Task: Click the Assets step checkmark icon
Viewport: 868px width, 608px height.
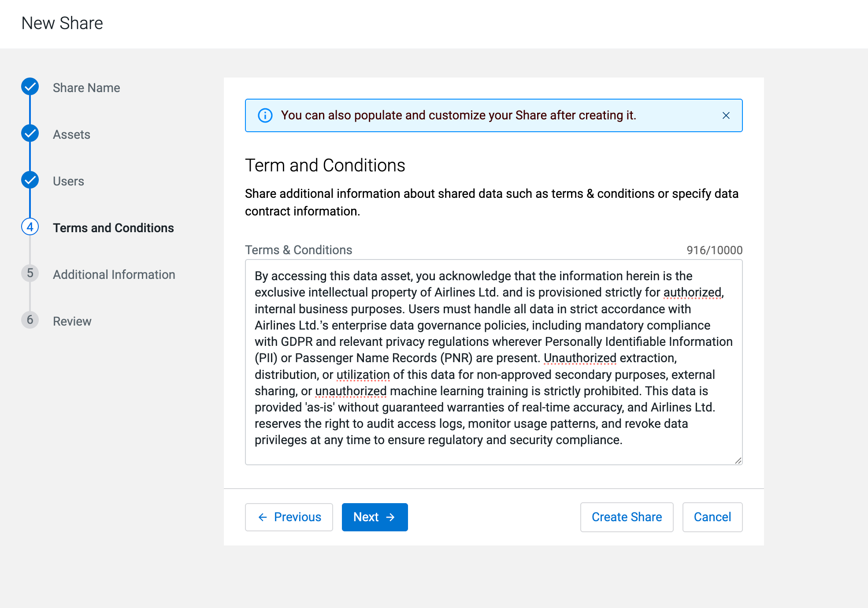Action: 30,133
